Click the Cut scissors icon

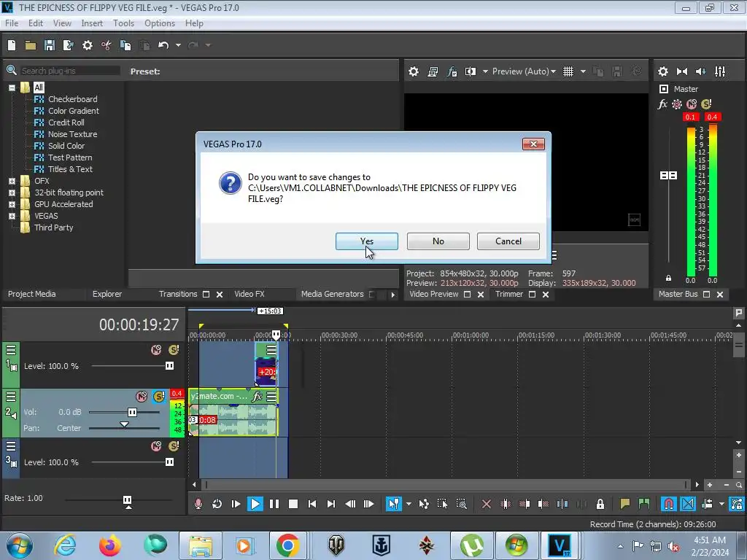(106, 45)
